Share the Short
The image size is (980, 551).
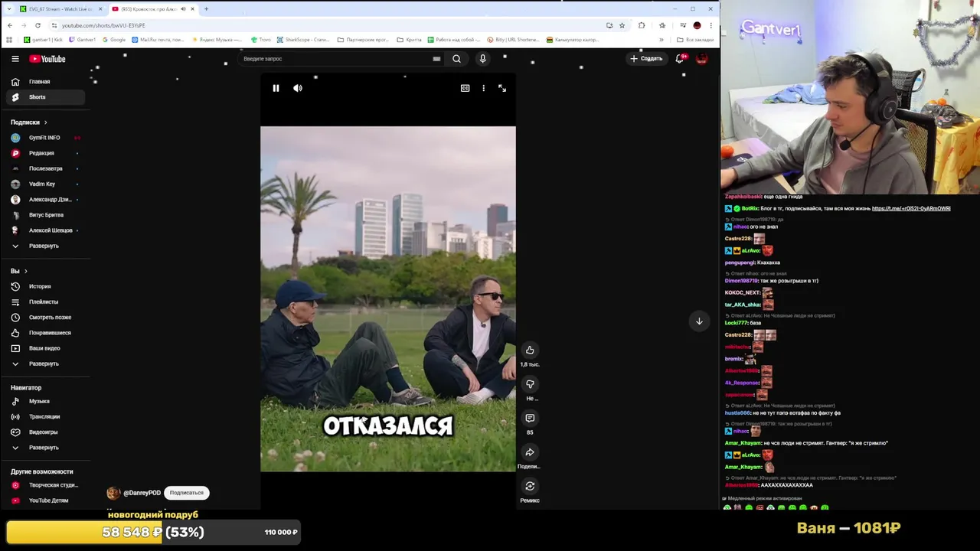pos(530,452)
